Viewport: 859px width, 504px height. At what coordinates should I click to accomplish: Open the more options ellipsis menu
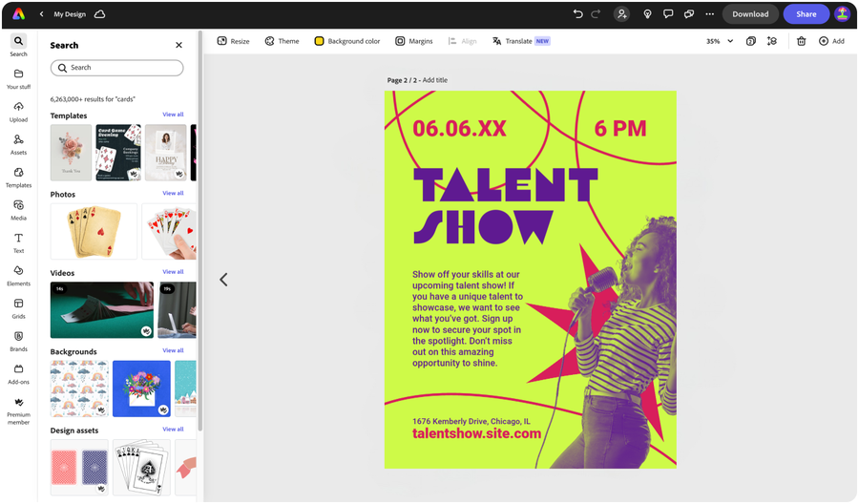tap(709, 14)
